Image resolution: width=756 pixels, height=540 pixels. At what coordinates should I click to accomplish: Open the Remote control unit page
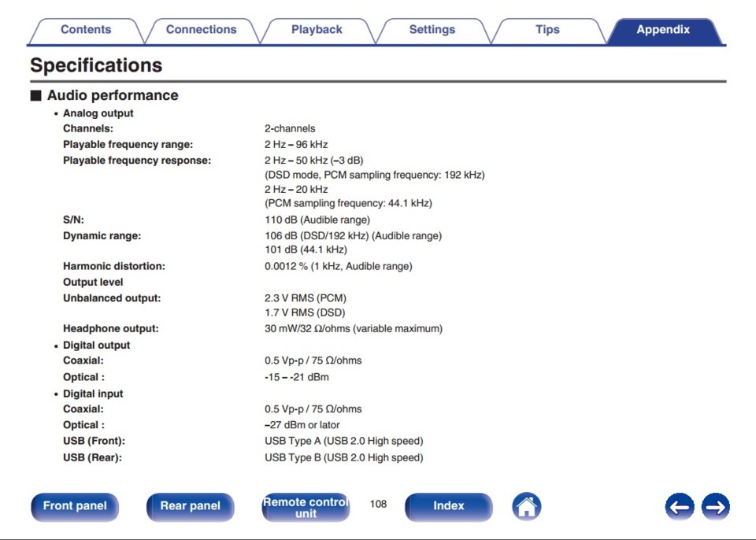click(x=306, y=507)
